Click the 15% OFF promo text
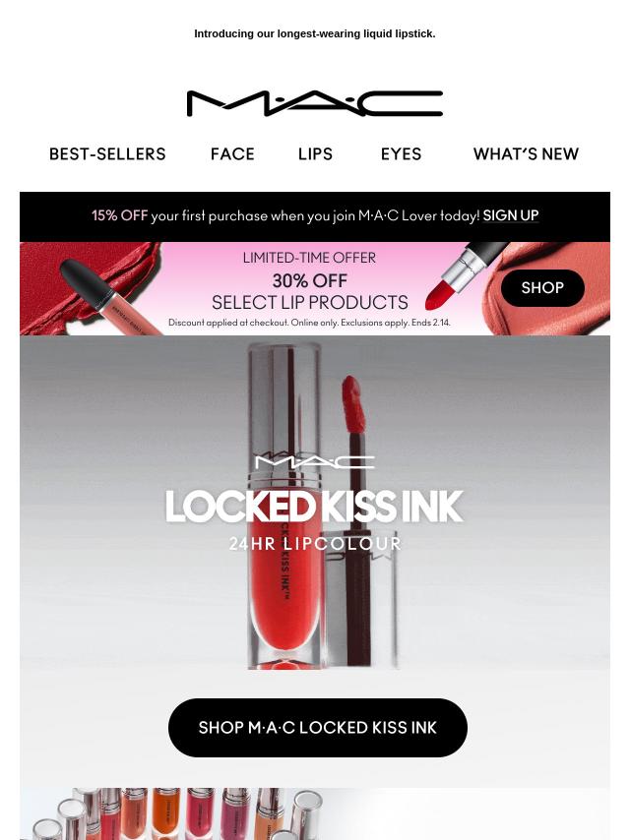Viewport: 630px width, 840px height. click(119, 215)
